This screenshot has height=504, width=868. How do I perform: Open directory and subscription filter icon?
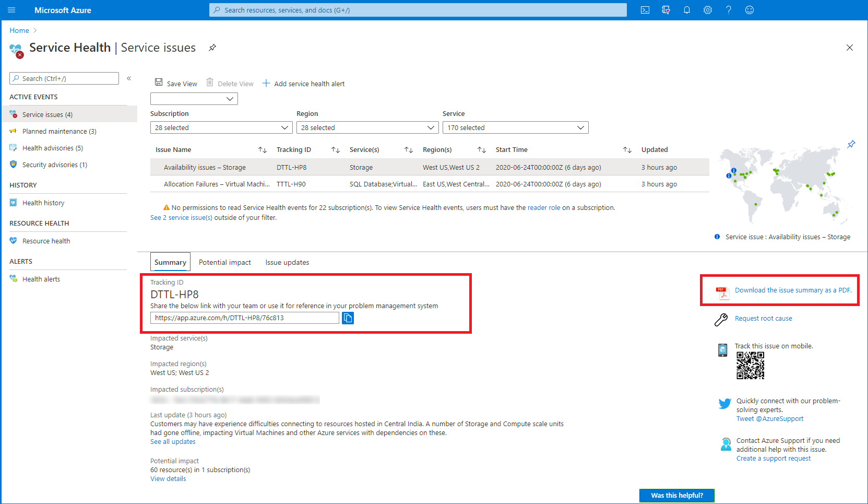click(666, 10)
